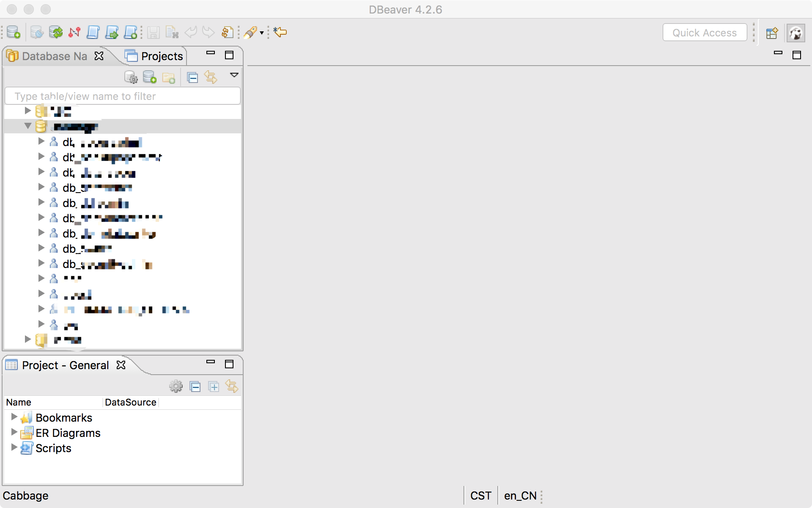Select the DBeaver perspective button
Screen dimensions: 812x508
click(x=796, y=33)
